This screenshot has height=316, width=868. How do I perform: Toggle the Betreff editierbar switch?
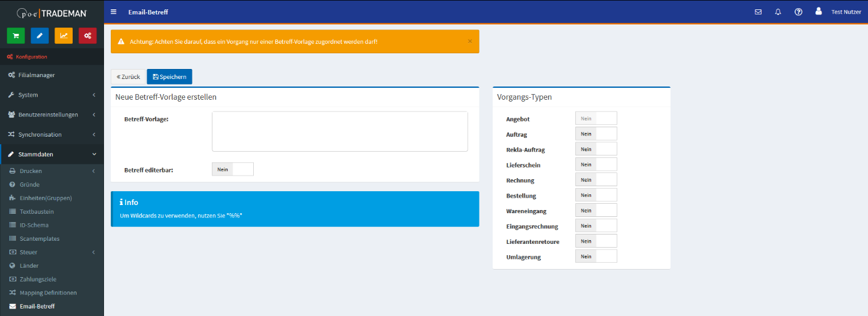233,169
